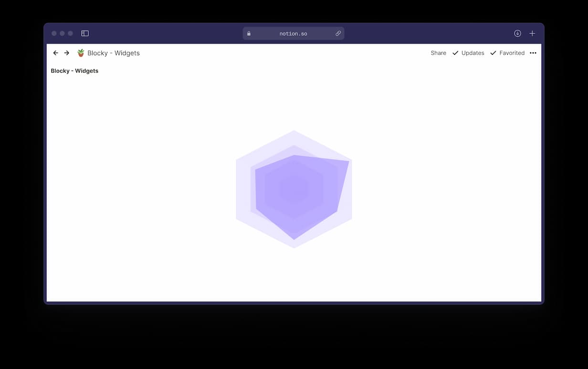Toggle the browser sidebar icon
This screenshot has height=369, width=588.
coord(85,33)
